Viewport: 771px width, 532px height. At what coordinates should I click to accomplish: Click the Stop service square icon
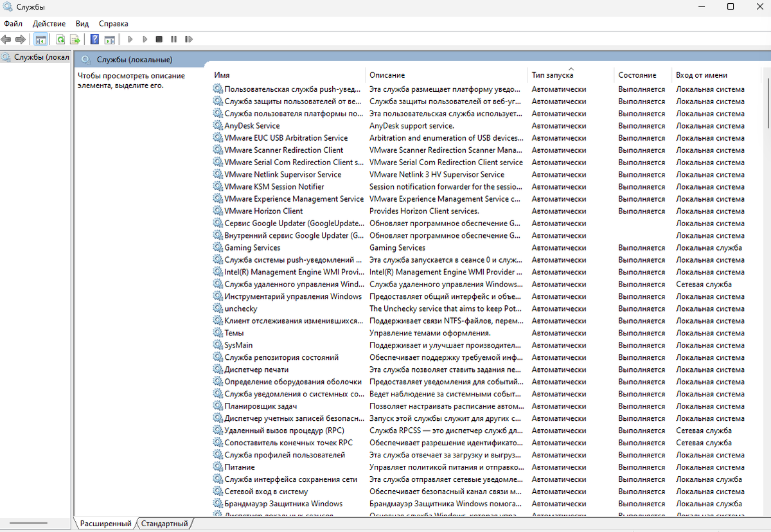159,39
